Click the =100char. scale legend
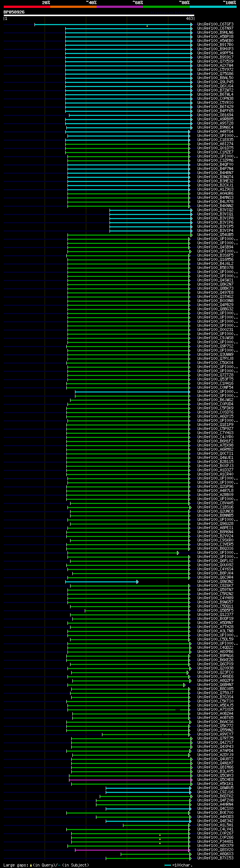This screenshot has width=240, height=868. tap(178, 865)
